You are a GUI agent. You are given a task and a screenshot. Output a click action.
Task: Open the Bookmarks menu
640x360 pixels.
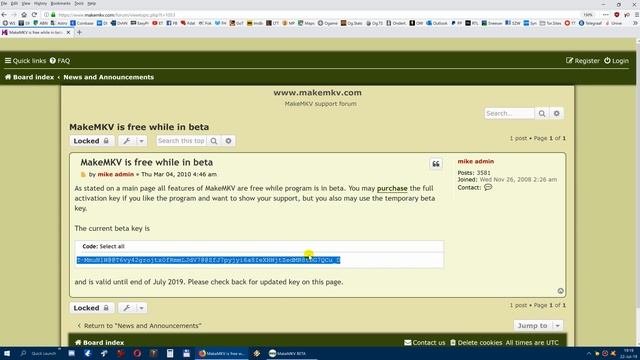pyautogui.click(x=60, y=3)
